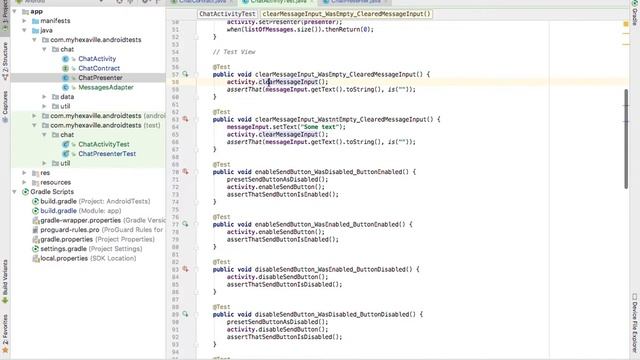Viewport: 640px width, 360px height.
Task: Click the ChatPresenterTest class icon in the tree
Action: (65, 154)
